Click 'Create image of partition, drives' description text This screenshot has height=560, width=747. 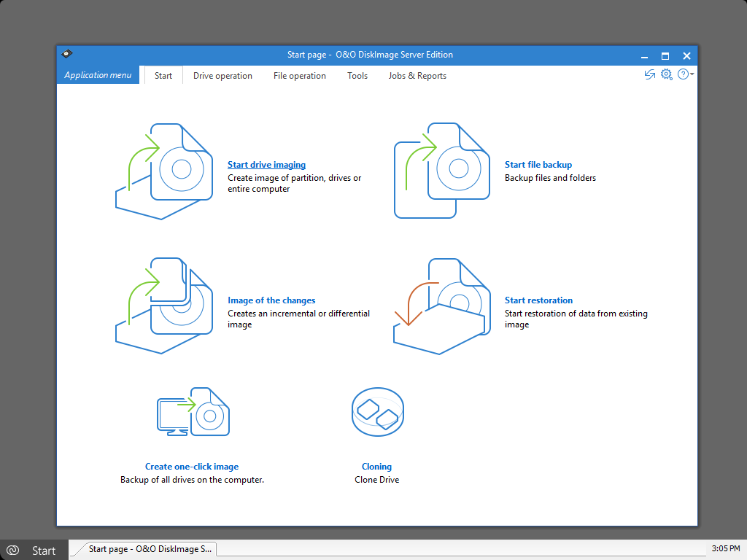click(x=295, y=183)
